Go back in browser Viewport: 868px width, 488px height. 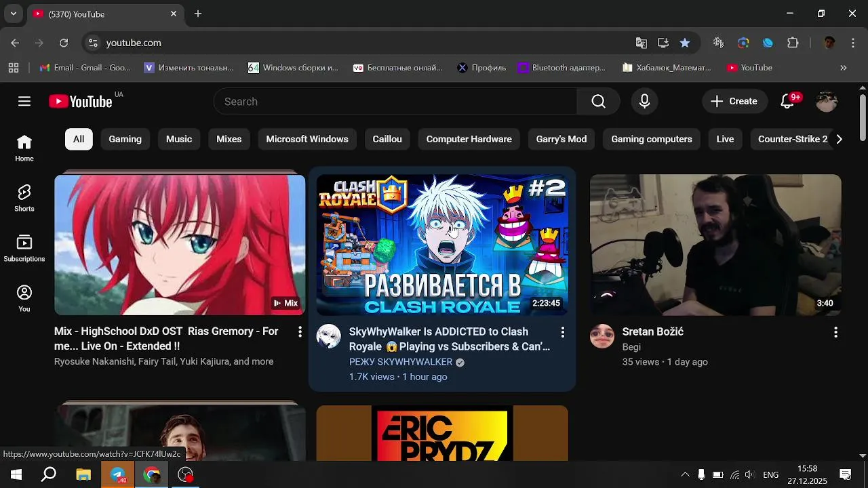coord(15,43)
